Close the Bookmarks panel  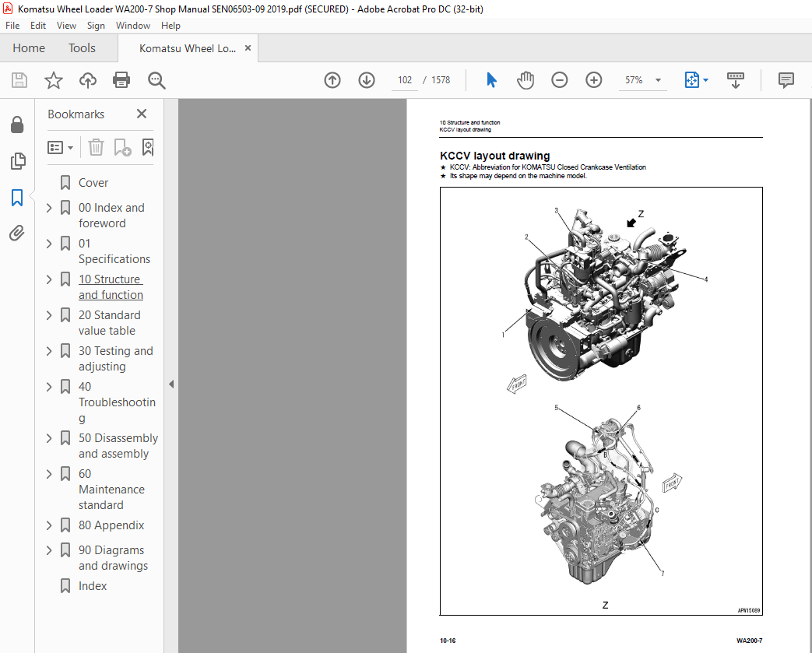(x=142, y=114)
